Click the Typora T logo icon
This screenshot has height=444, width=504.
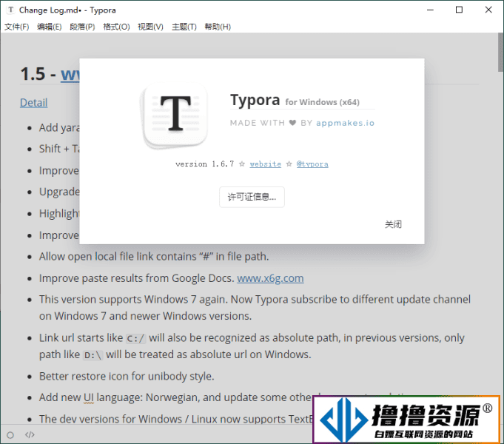click(x=175, y=115)
